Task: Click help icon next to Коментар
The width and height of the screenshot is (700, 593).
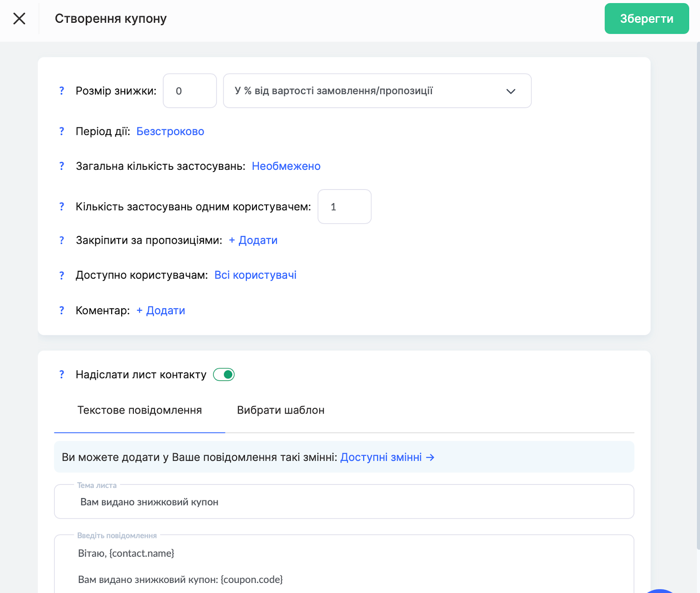Action: coord(62,310)
